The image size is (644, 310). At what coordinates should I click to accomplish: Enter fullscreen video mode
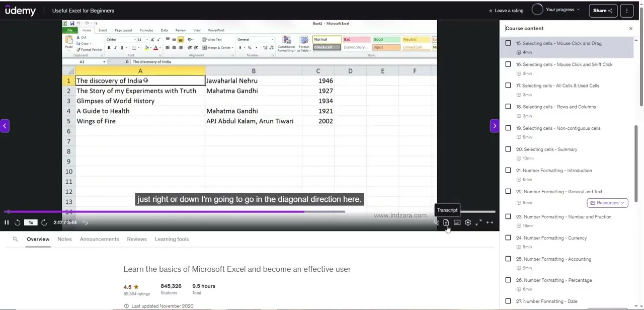(478, 222)
